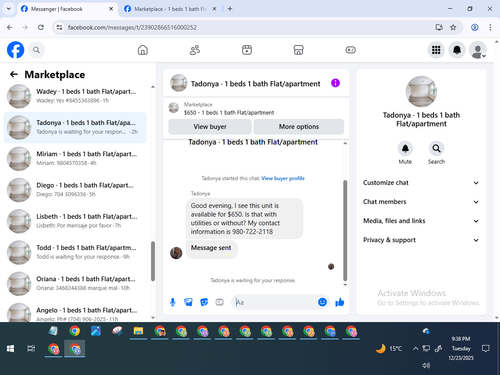Open the Video (Watch) icon

pos(247,50)
